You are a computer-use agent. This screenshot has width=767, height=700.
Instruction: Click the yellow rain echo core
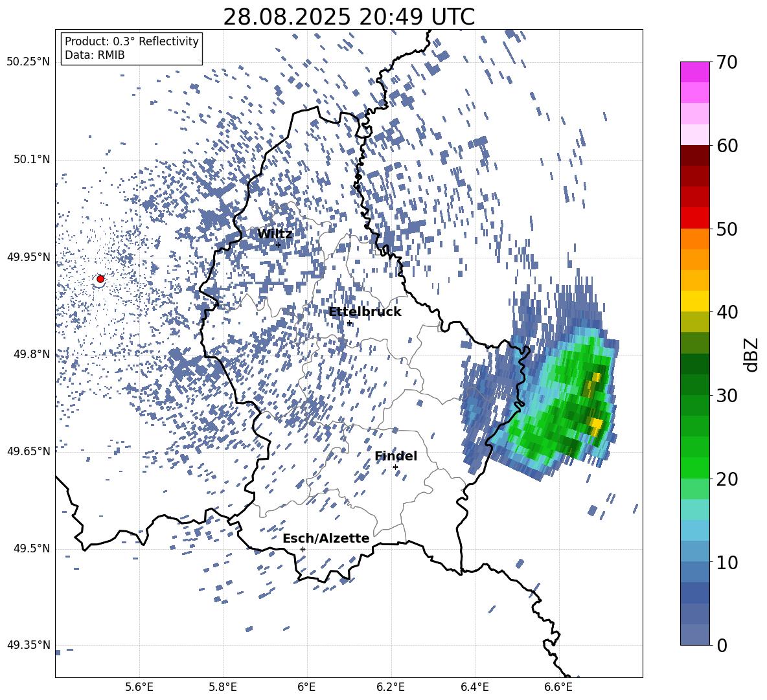coord(596,425)
